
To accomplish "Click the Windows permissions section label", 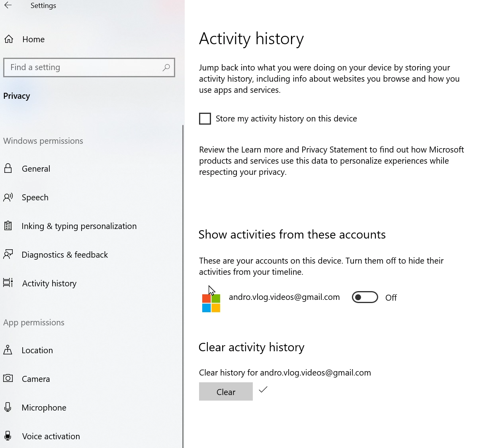I will 43,141.
